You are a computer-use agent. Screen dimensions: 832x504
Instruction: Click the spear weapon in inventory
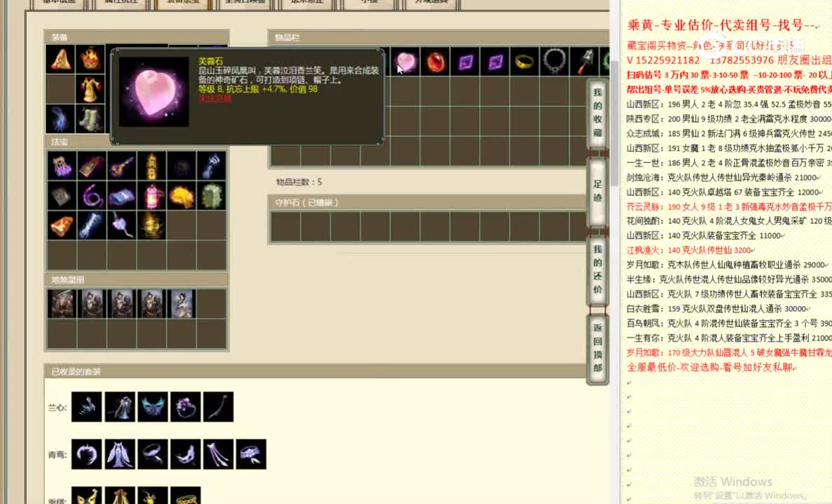coord(584,62)
